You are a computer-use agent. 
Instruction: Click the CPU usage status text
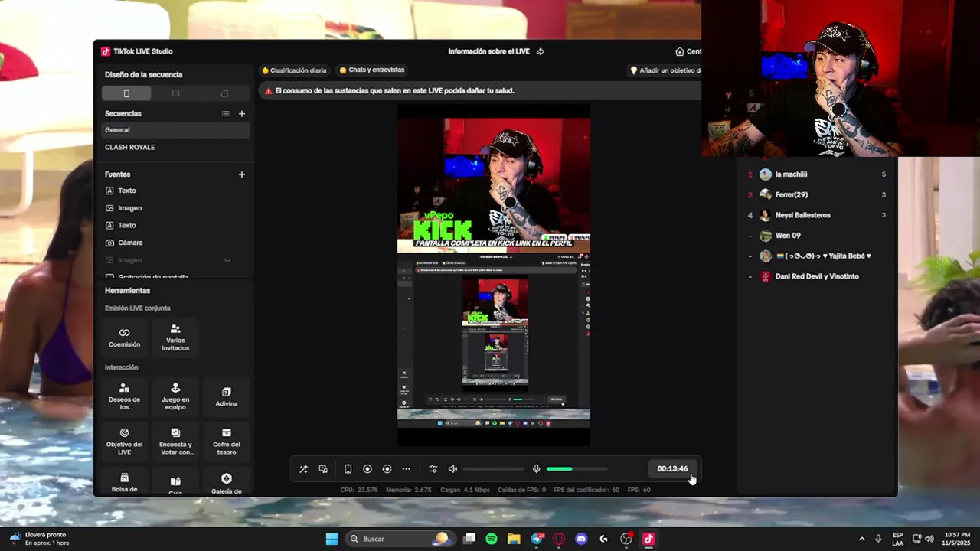pos(359,490)
